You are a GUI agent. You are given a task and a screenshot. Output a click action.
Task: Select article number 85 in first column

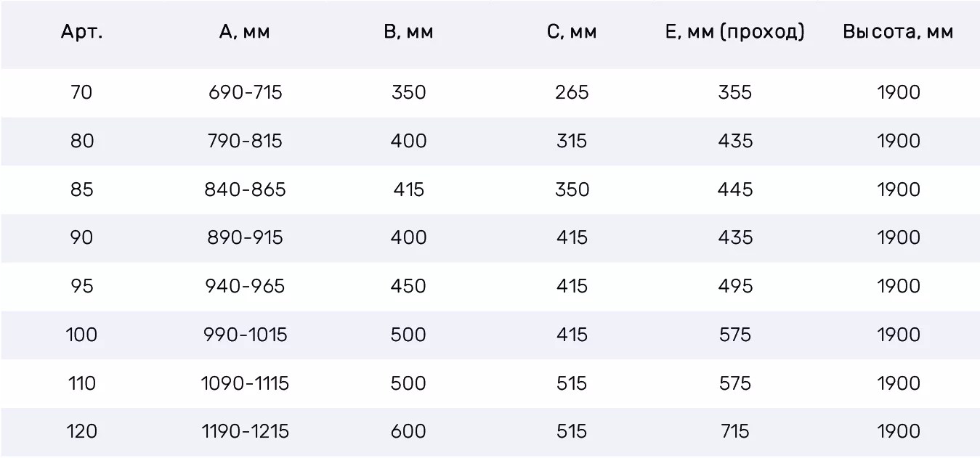pos(81,189)
